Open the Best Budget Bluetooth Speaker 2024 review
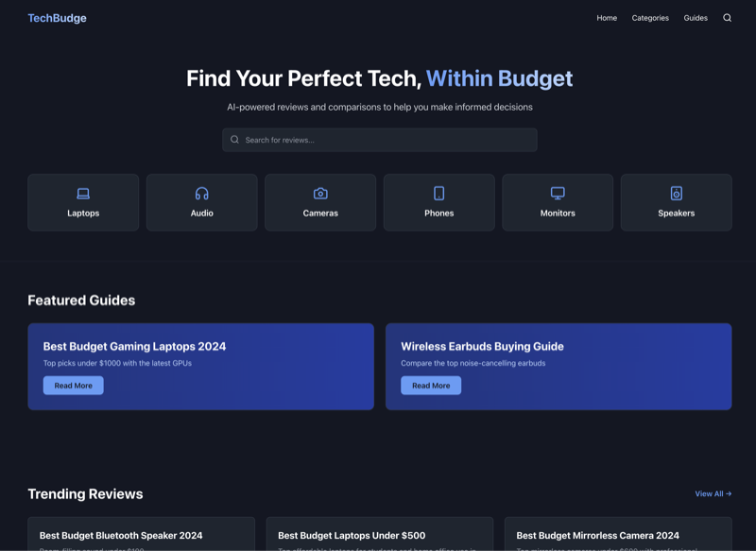 point(123,535)
